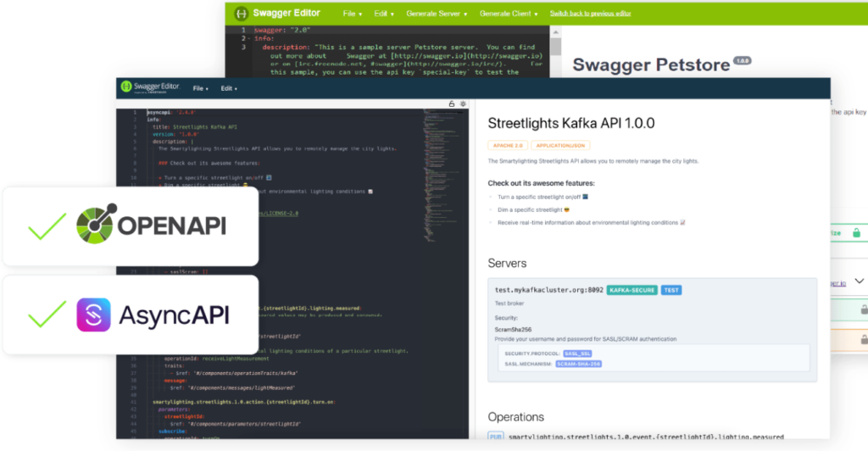Click the editor lock icon above minimap

coord(453,103)
